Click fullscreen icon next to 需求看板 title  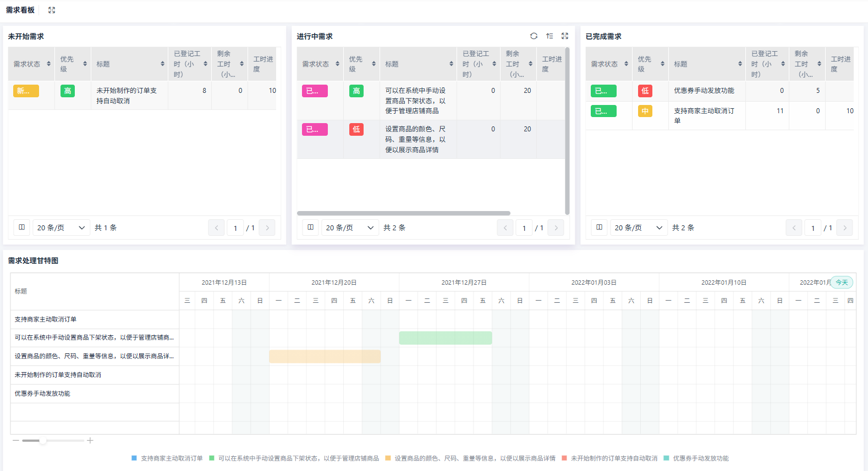52,10
